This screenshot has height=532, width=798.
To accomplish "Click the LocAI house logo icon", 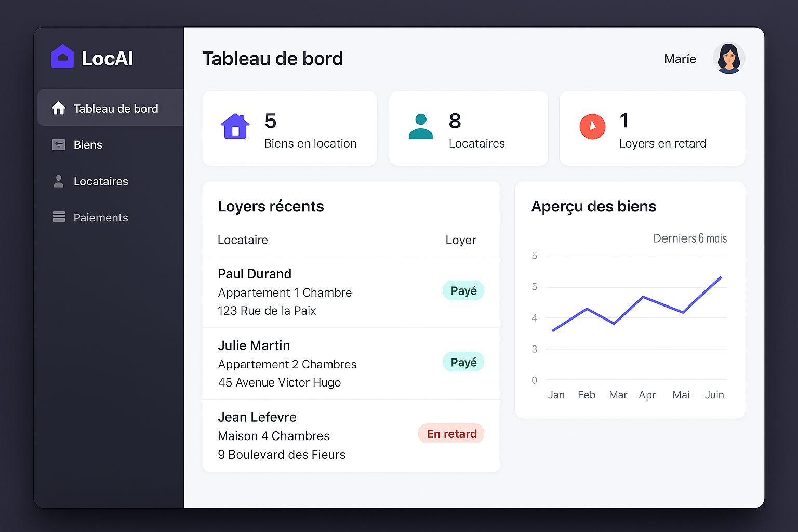I will (x=62, y=57).
